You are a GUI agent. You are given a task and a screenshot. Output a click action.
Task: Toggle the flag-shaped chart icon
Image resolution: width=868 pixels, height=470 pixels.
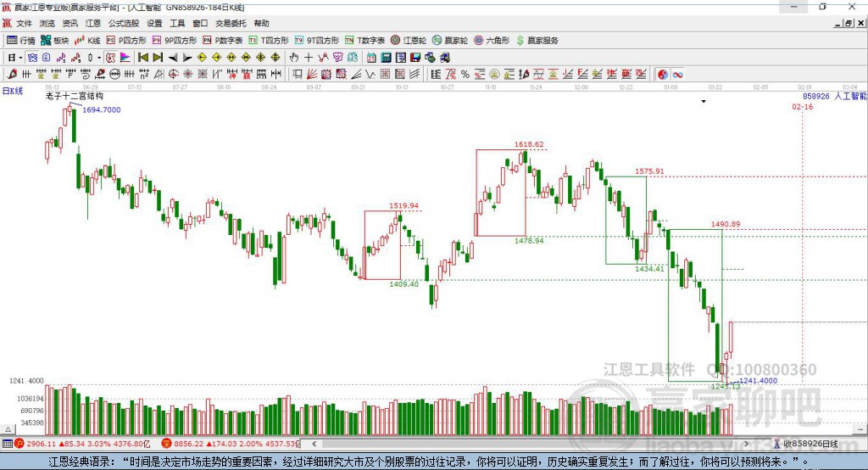pos(125,58)
